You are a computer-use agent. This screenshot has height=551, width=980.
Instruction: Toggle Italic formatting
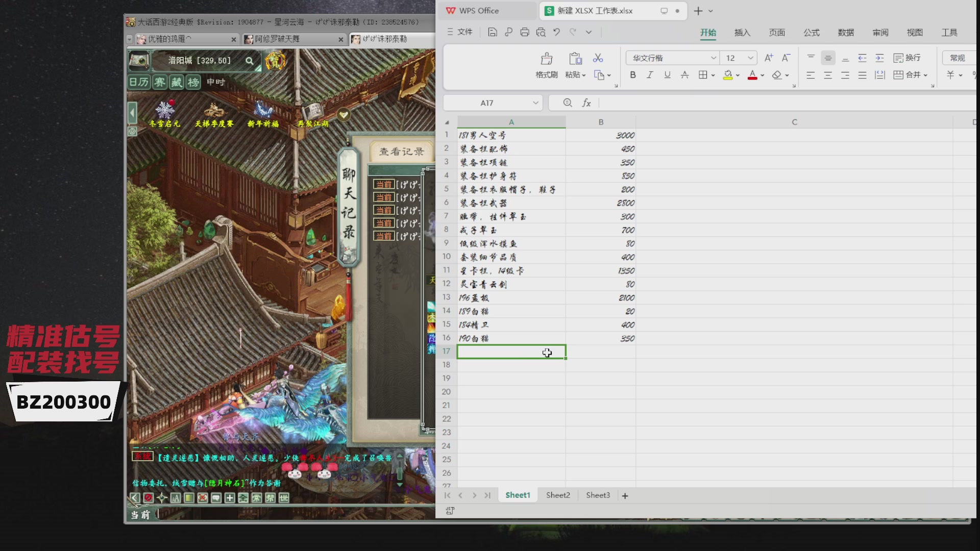click(650, 75)
